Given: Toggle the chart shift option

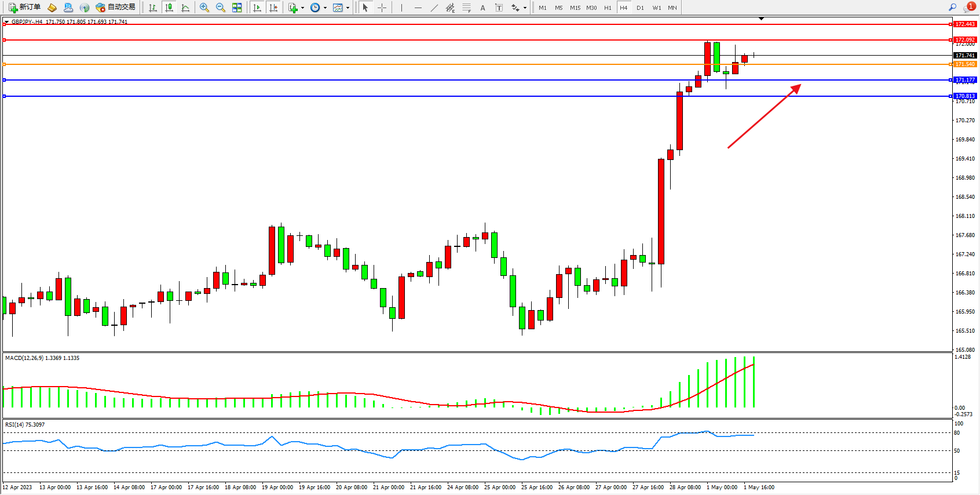Looking at the screenshot, I should click(273, 8).
